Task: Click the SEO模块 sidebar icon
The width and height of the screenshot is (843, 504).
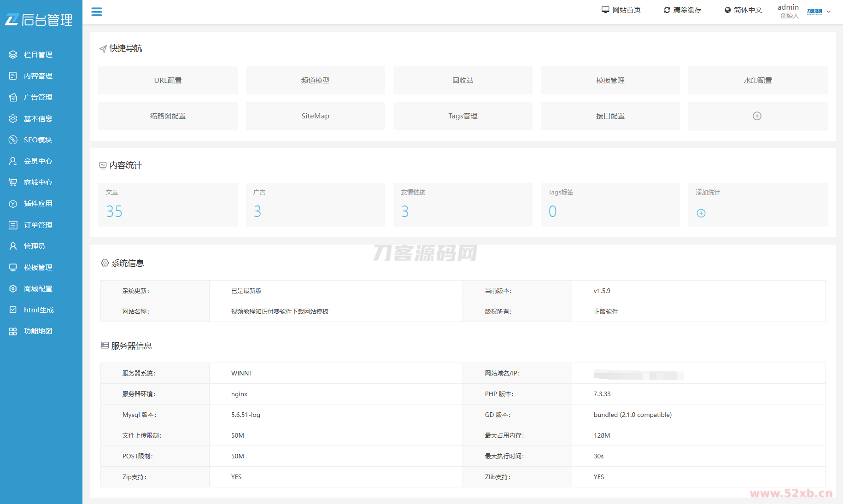Action: coord(13,140)
